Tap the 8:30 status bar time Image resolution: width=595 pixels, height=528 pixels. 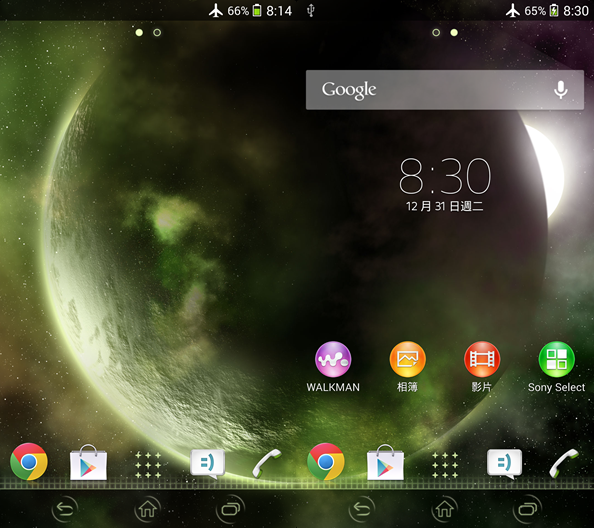pos(576,11)
